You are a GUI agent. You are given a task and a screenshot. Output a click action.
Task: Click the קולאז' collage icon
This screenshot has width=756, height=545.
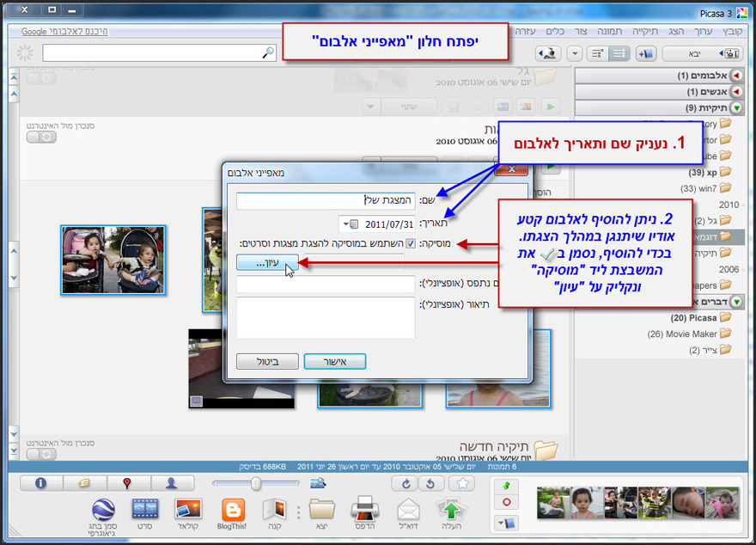[188, 513]
